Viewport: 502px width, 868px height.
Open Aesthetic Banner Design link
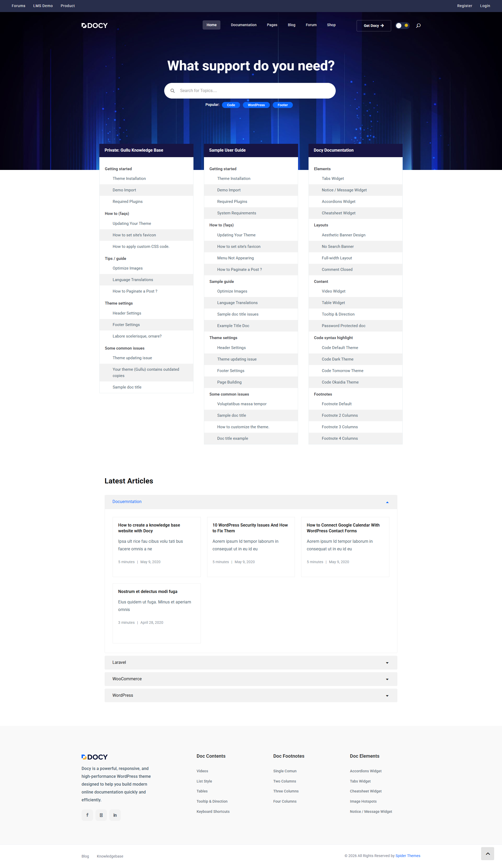(344, 235)
